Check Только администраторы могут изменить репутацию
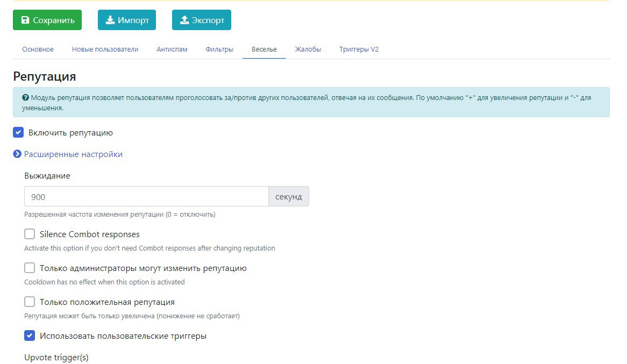Viewport: 627px width, 364px height. (30, 268)
